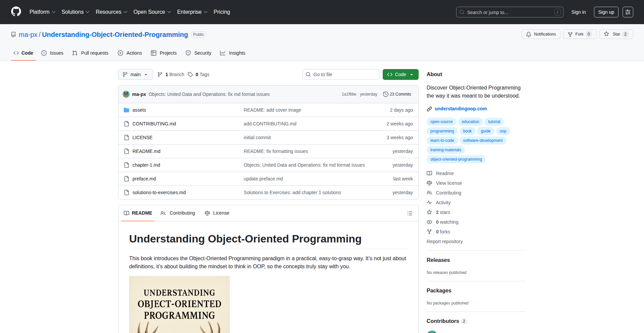The width and height of the screenshot is (644, 333).
Task: Fork the repository
Action: click(x=576, y=34)
